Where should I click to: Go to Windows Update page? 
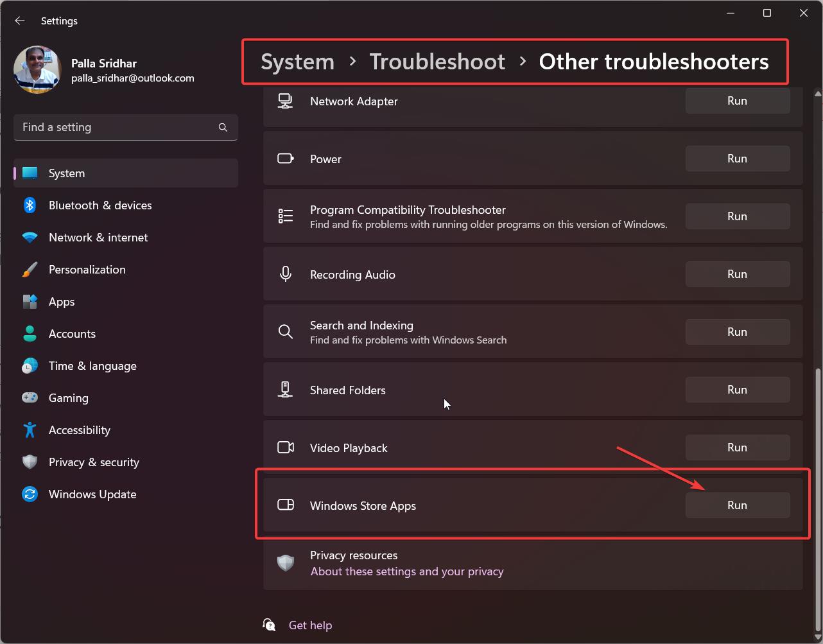tap(126, 494)
